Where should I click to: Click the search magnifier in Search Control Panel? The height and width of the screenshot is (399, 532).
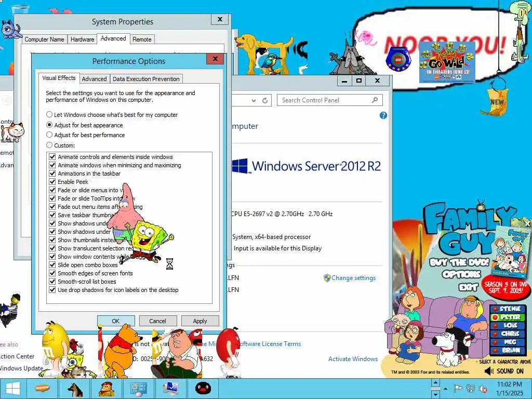point(375,100)
